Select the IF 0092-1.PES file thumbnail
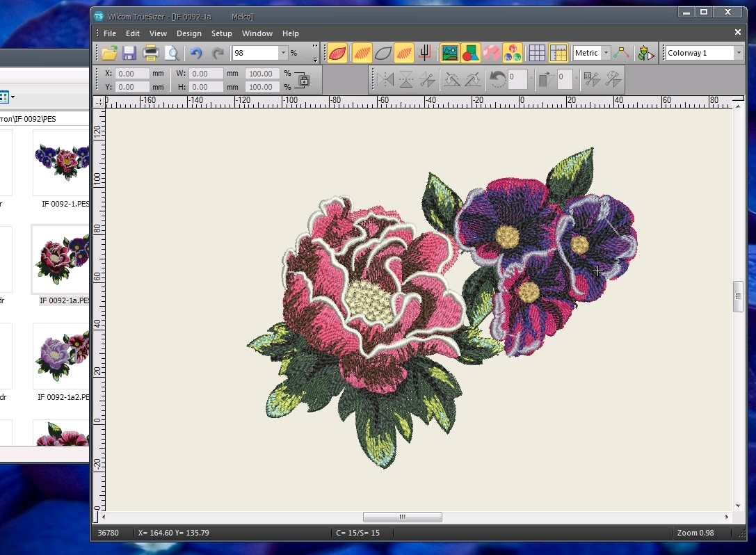Viewport: 756px width, 555px height. (63, 161)
